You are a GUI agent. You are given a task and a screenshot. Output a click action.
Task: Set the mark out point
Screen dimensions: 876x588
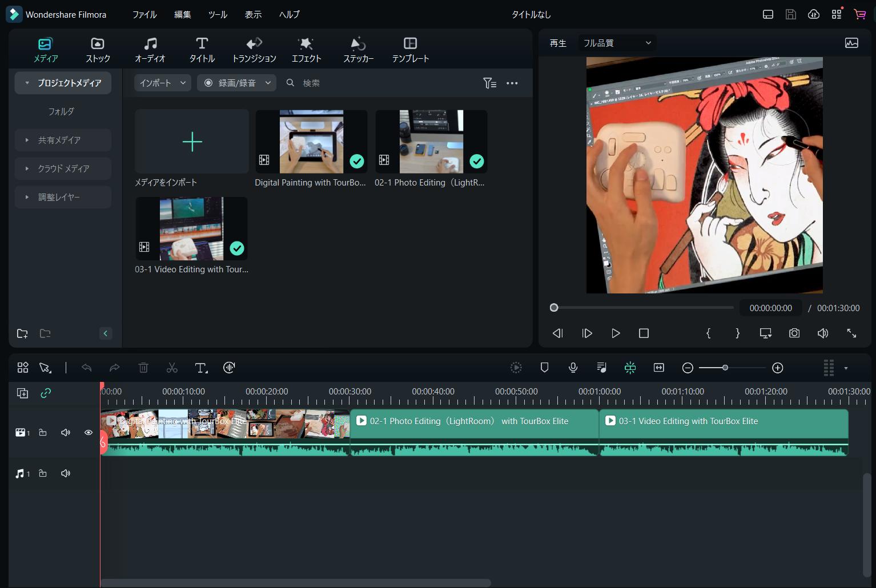click(738, 333)
